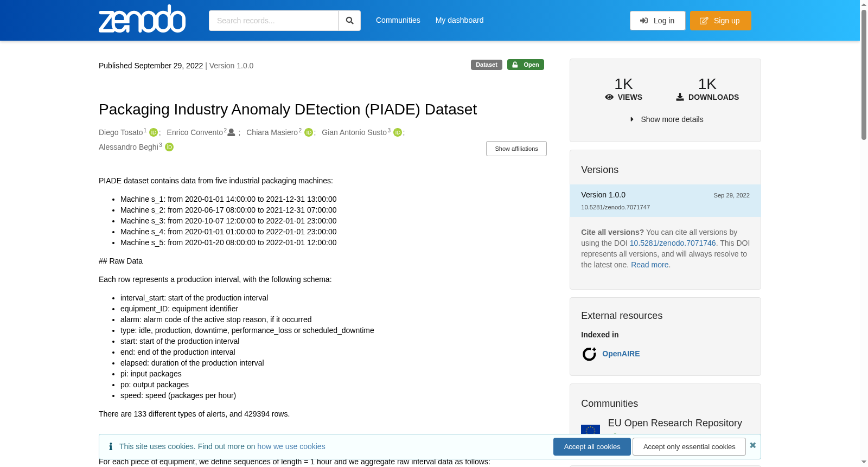Open Gian Antonio Susto's ORCID icon
Image resolution: width=868 pixels, height=467 pixels.
coord(398,132)
